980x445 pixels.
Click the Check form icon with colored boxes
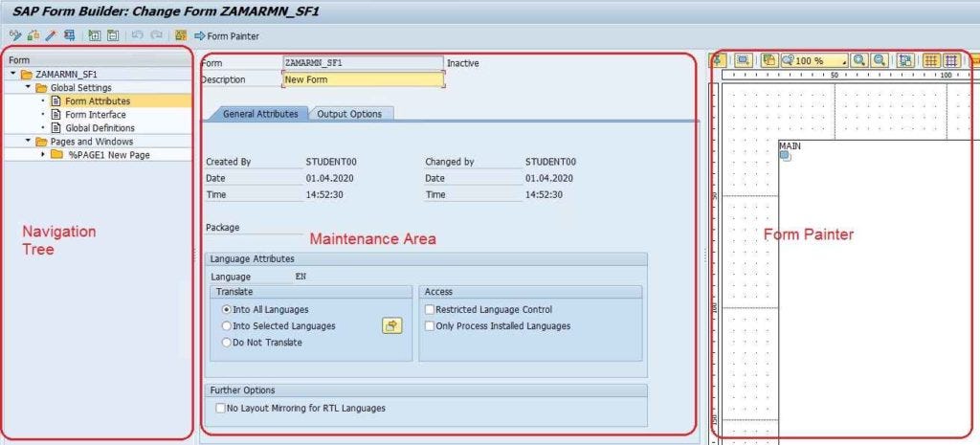pyautogui.click(x=33, y=36)
